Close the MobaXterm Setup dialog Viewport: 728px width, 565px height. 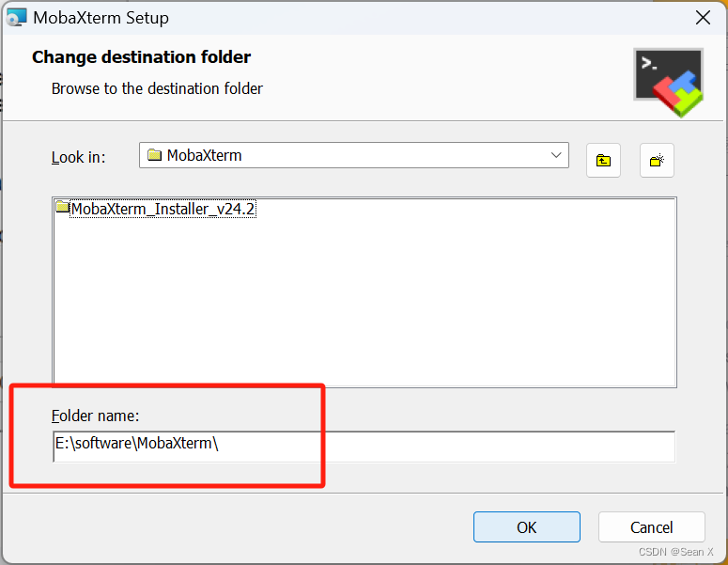[703, 18]
